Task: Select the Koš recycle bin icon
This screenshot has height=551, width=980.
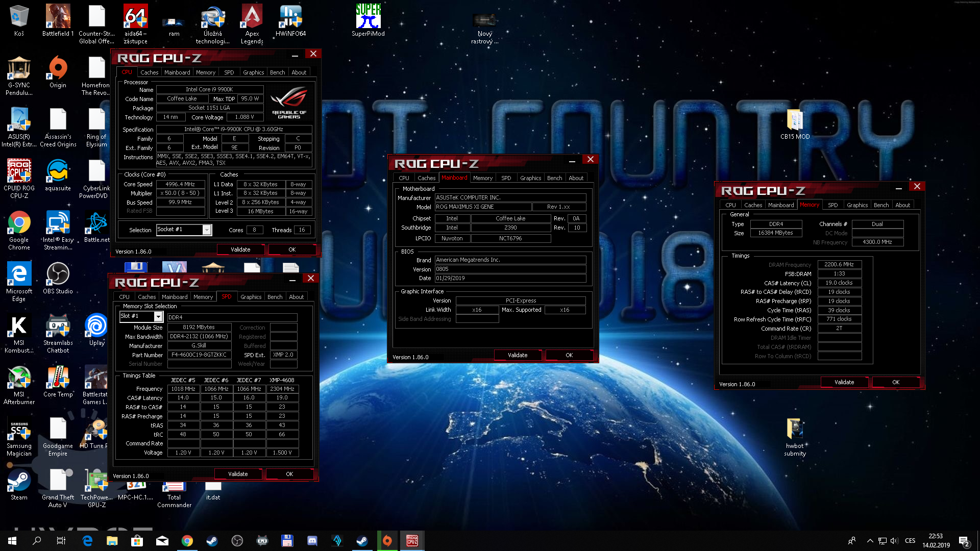Action: click(x=19, y=20)
